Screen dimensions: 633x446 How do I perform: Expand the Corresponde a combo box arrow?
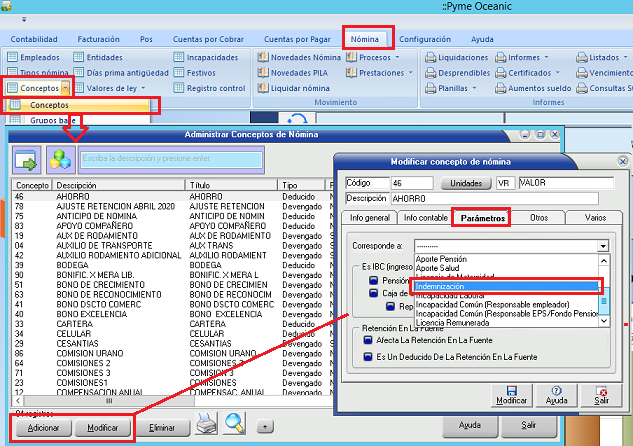[x=603, y=245]
